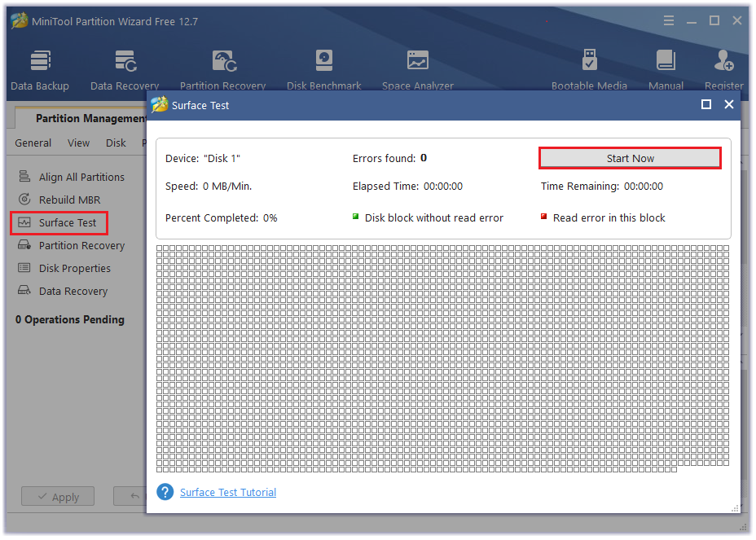Screen dimensions: 756x540
Task: Minimize the MiniTool Partition Wizard window
Action: [692, 21]
